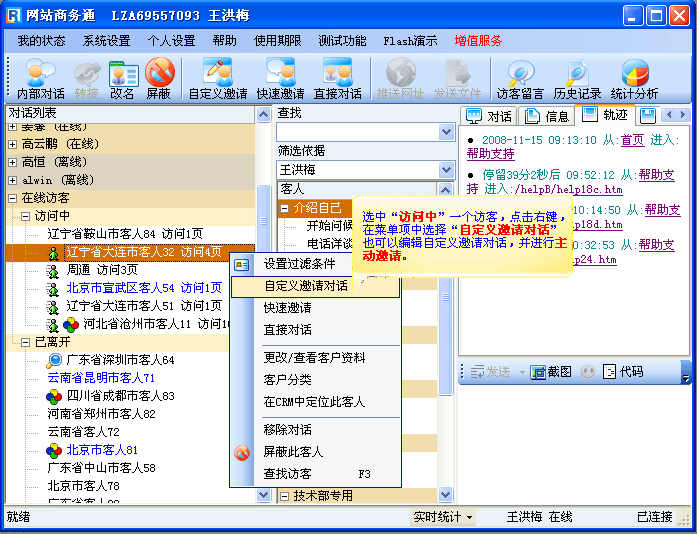Click the 屏蔽 block icon

click(158, 79)
